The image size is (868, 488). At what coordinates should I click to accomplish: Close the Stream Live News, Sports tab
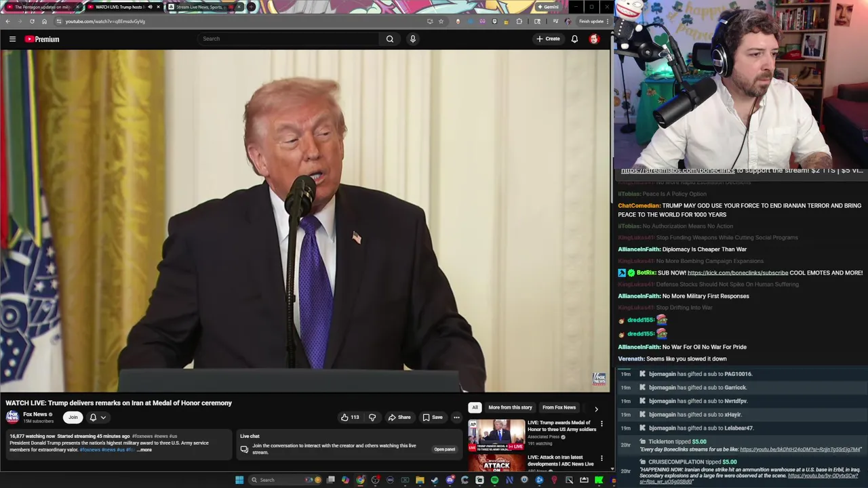(239, 7)
